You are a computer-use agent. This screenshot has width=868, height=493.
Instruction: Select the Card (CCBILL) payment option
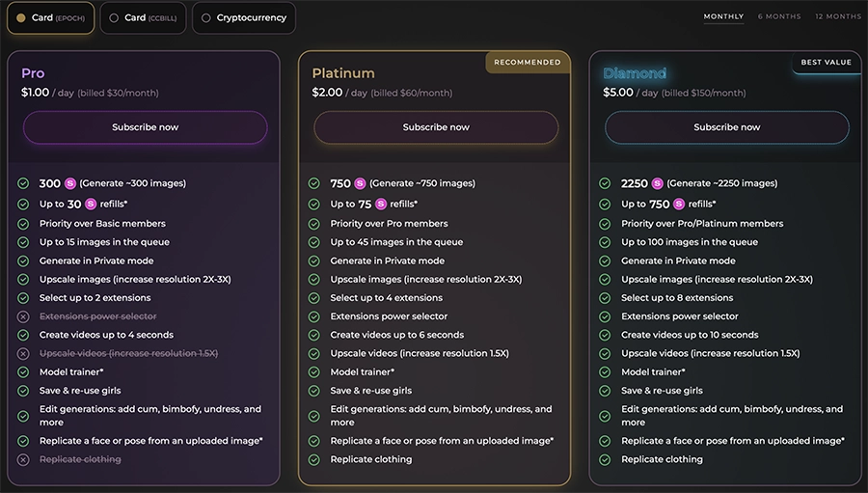click(143, 17)
